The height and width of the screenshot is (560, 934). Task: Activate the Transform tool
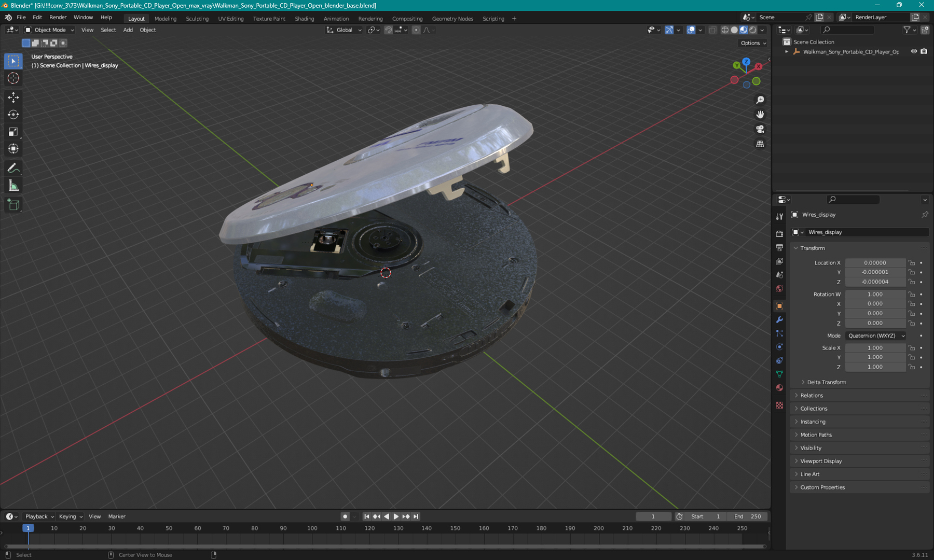click(x=13, y=149)
